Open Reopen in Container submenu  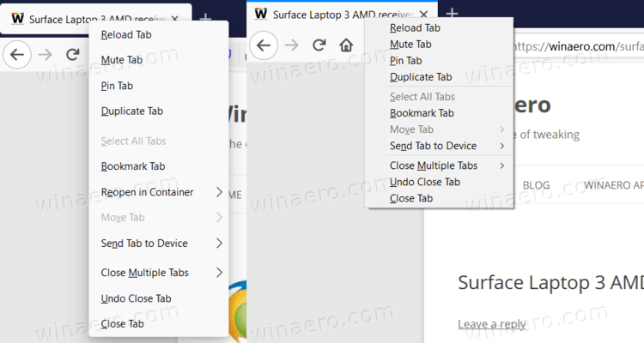pos(159,192)
